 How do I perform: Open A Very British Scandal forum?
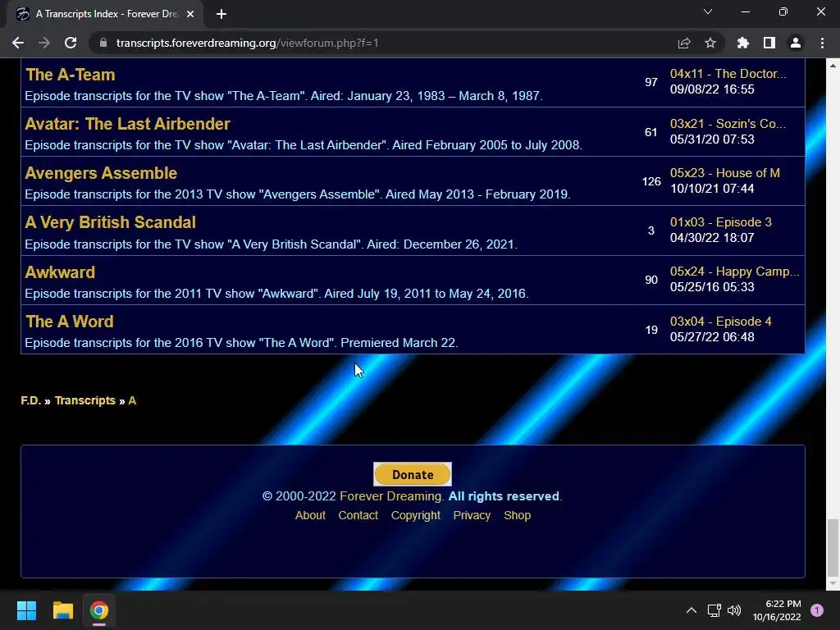pyautogui.click(x=111, y=222)
